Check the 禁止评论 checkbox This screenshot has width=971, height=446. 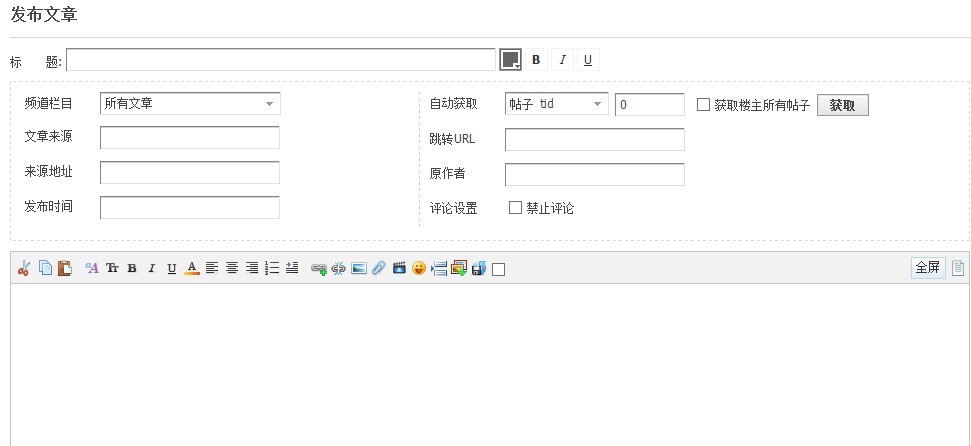coord(515,208)
